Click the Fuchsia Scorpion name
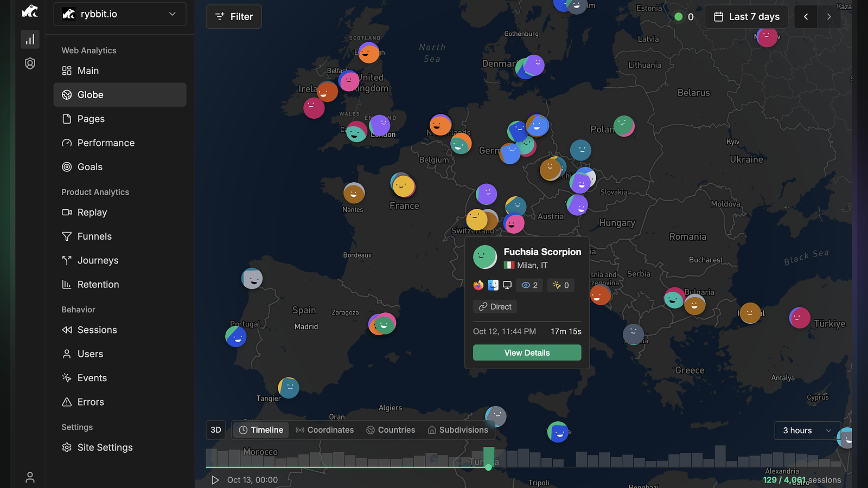The image size is (868, 488). 542,252
